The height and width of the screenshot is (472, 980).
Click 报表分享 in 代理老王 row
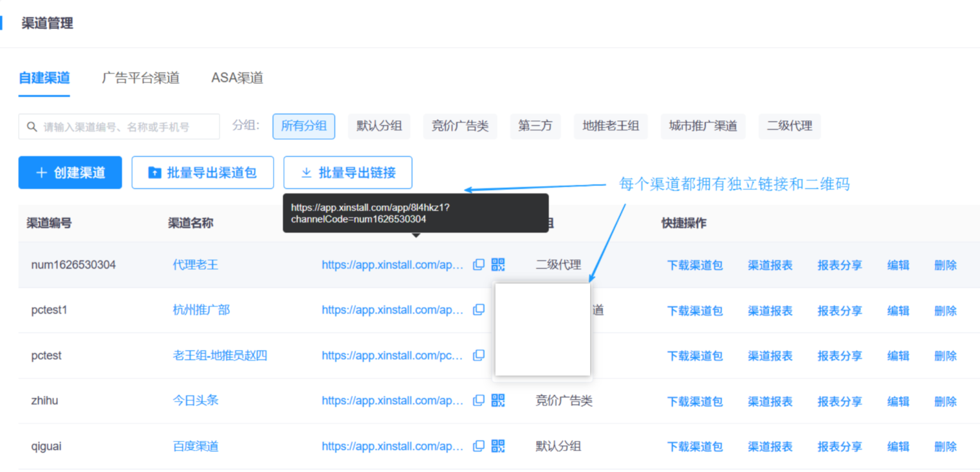coord(840,265)
